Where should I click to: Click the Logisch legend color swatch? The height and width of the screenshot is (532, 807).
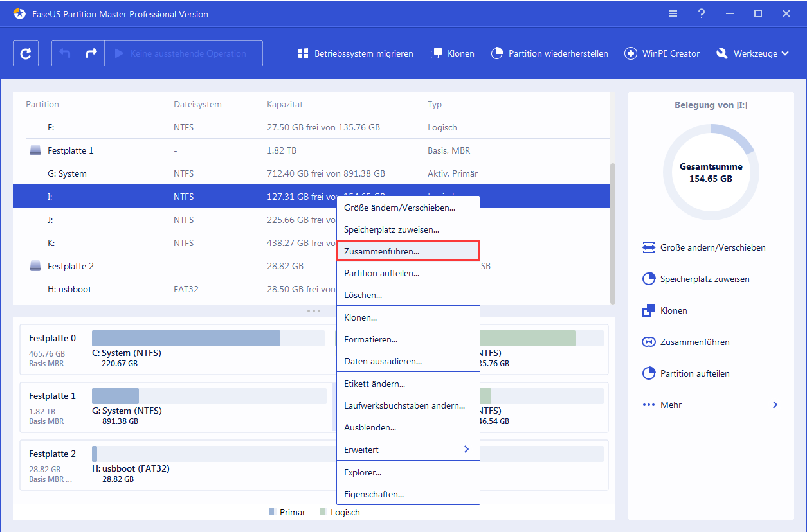point(322,512)
